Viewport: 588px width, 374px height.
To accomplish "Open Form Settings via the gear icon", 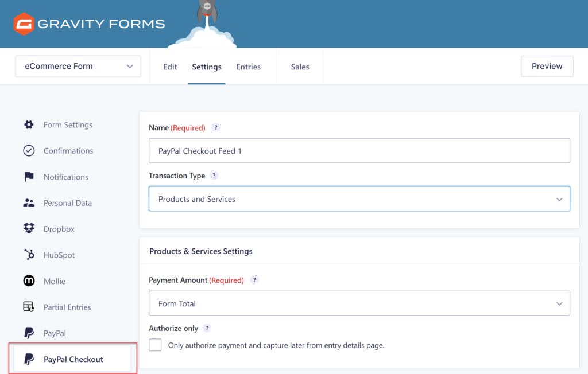I will pyautogui.click(x=28, y=124).
